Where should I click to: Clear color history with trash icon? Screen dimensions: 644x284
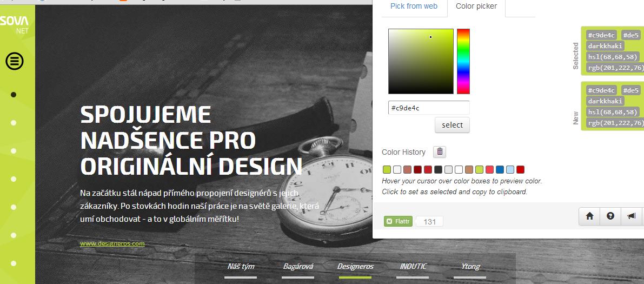[x=440, y=151]
